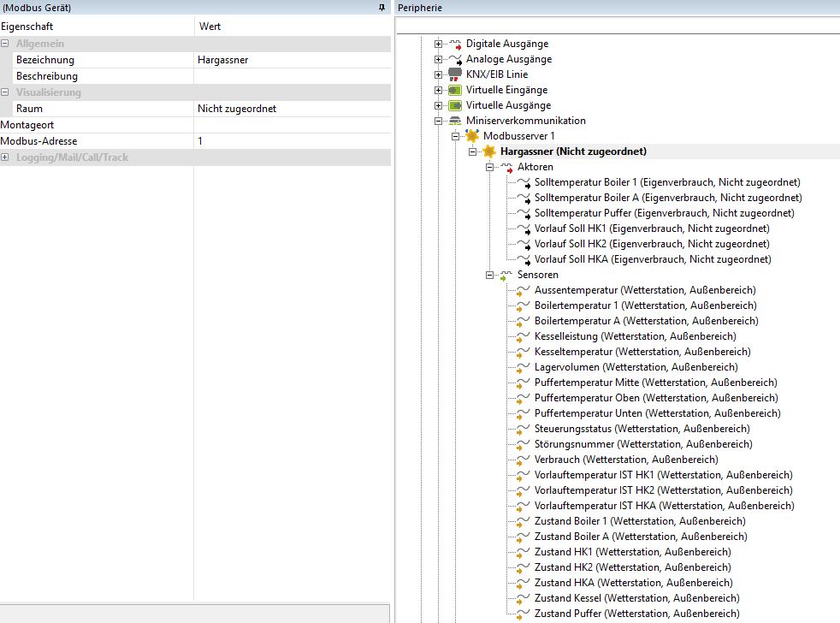The image size is (840, 623).
Task: Open the Raum value Nicht zugeordnet
Action: pos(293,109)
